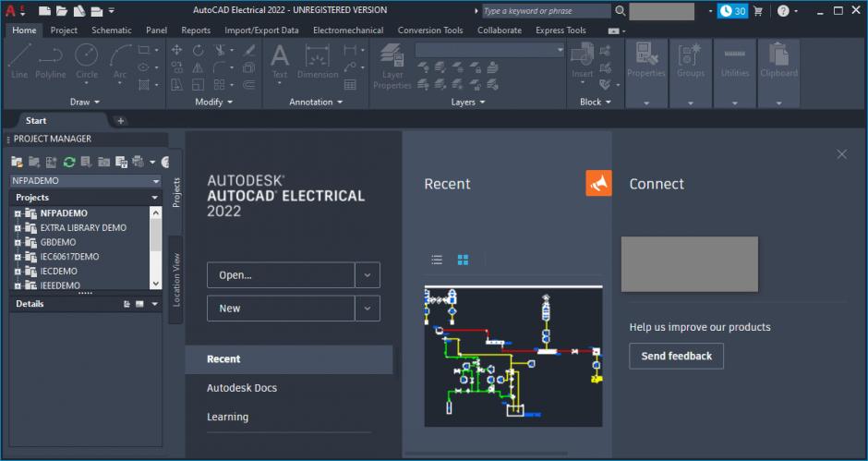Click the projects list scroll down arrow
The width and height of the screenshot is (868, 461).
(x=155, y=283)
